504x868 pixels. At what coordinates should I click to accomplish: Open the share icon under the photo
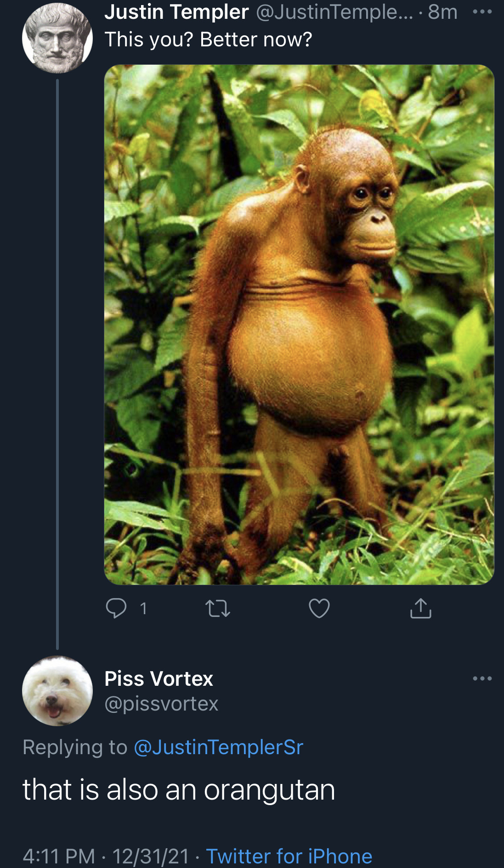click(x=421, y=608)
